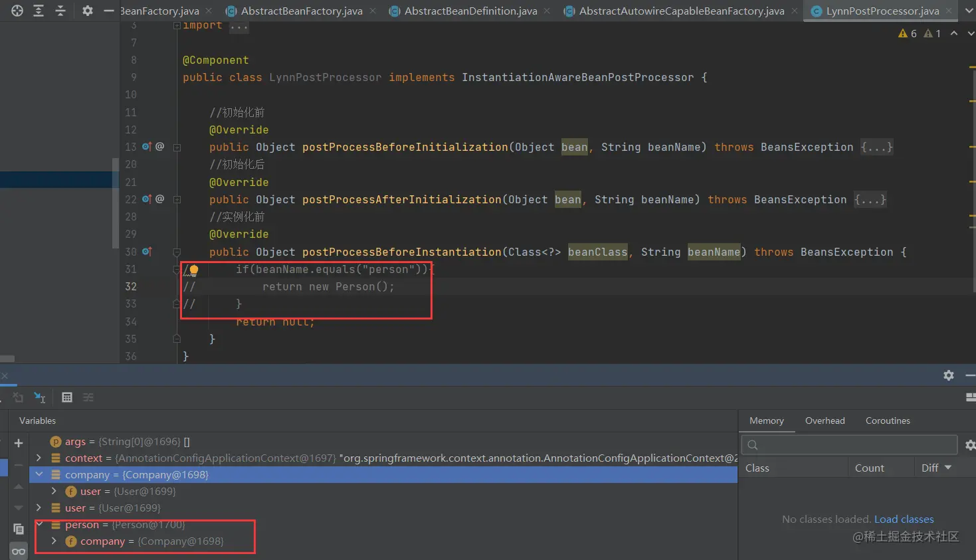Expand the top-level user variable node
The image size is (976, 560).
(39, 508)
